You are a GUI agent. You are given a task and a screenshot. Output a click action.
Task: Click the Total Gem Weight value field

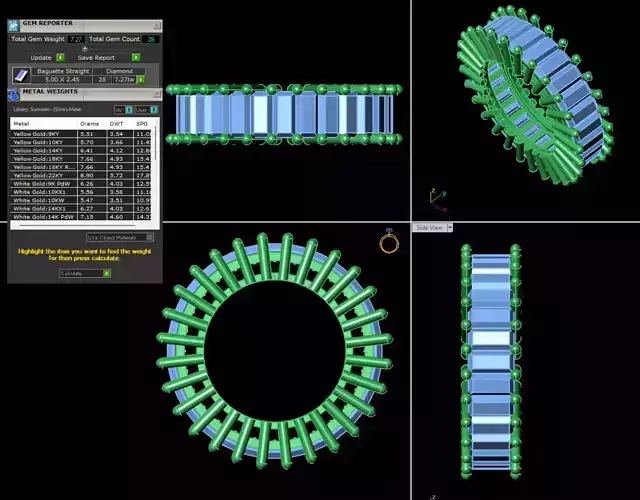pos(76,39)
